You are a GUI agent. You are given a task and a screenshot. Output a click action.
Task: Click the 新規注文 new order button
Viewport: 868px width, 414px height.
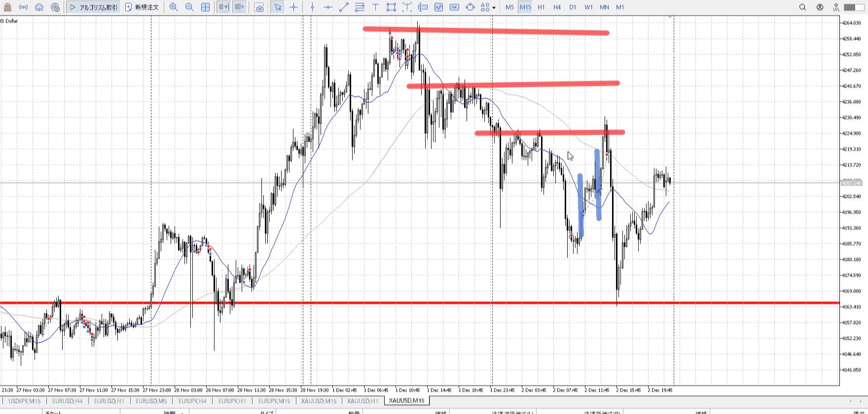click(x=142, y=7)
